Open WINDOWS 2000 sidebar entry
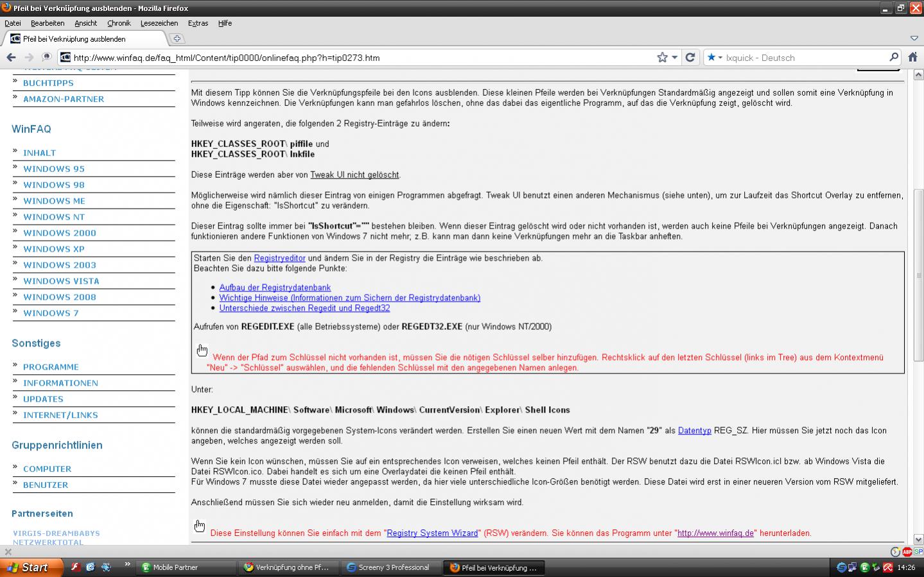Viewport: 924px width, 577px height. pyautogui.click(x=60, y=233)
